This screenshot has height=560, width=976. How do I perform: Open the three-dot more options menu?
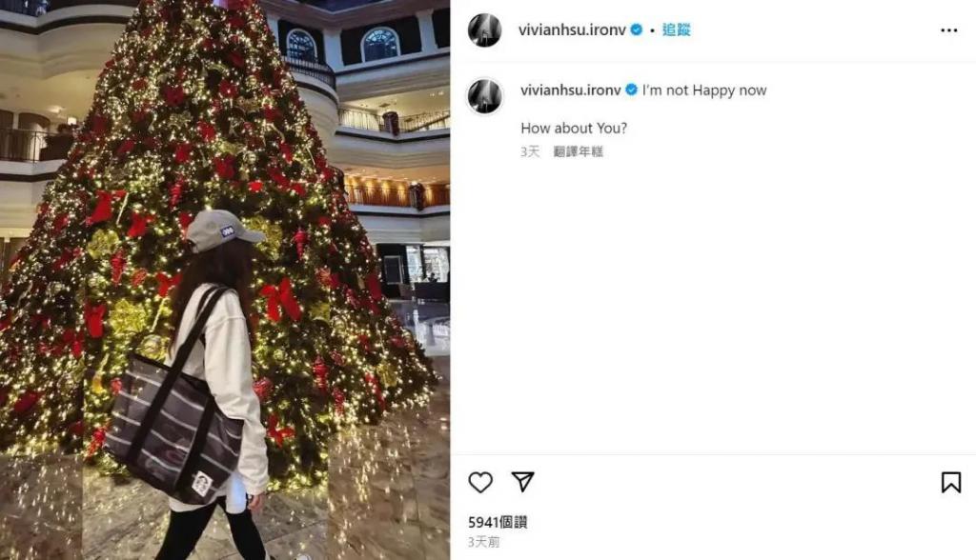pos(948,30)
